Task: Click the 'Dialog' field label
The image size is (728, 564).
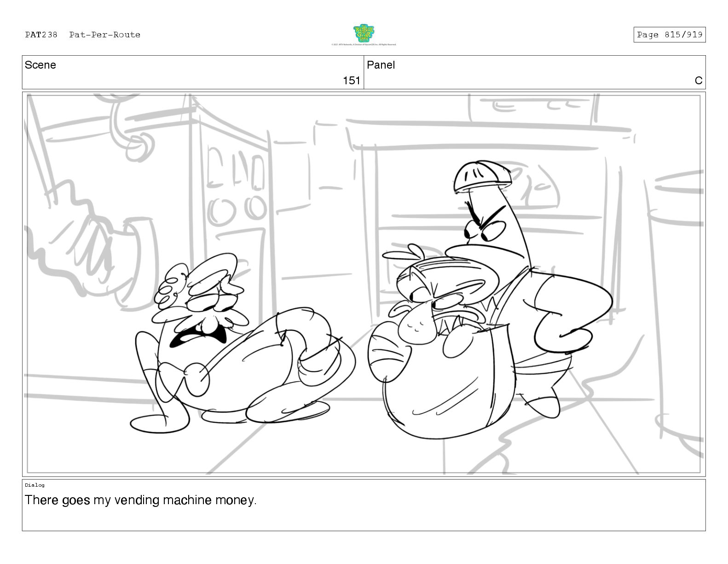Action: [35, 485]
